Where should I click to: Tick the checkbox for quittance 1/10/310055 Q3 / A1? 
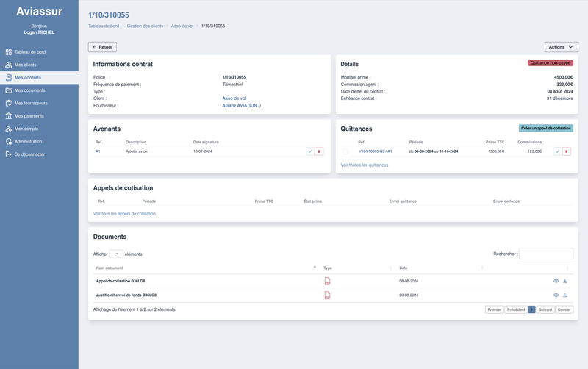click(345, 151)
